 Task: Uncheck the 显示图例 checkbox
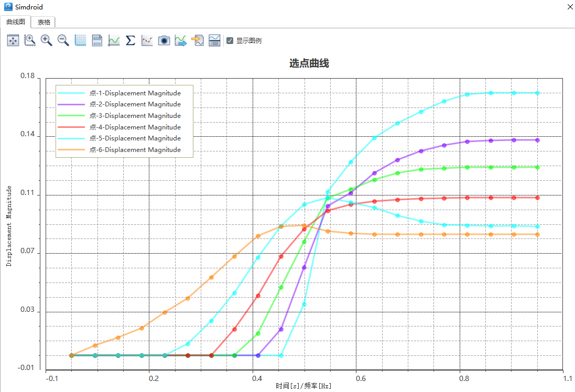pyautogui.click(x=230, y=41)
